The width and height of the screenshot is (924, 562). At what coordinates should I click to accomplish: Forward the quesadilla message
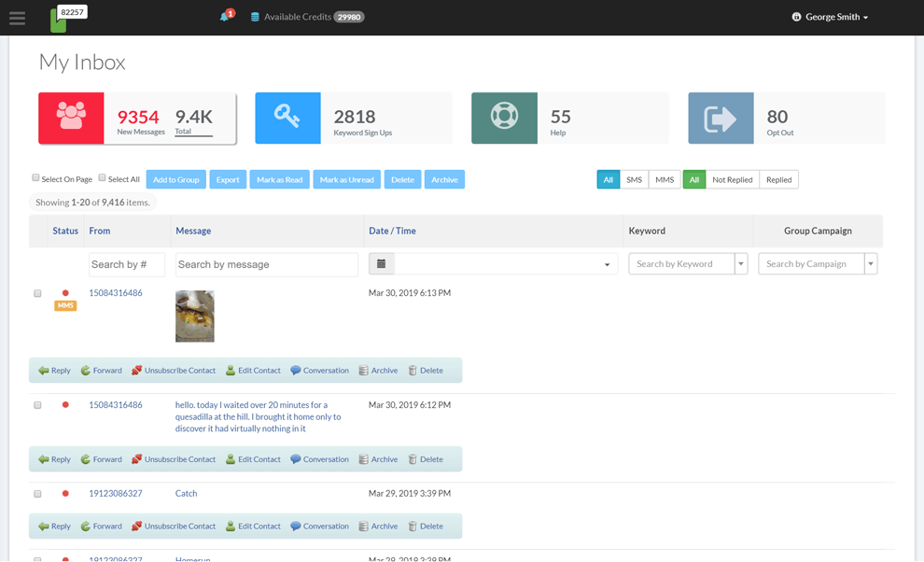click(102, 459)
